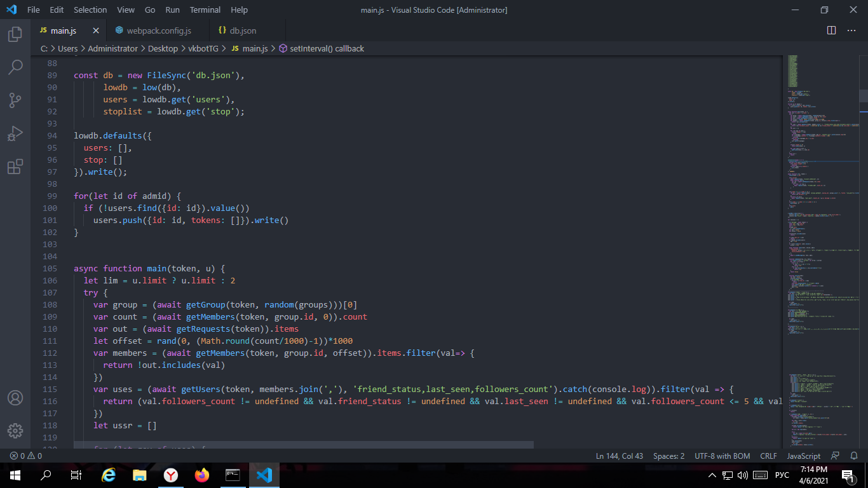Open the Search view in the activity bar
The width and height of the screenshot is (868, 488).
pos(15,67)
